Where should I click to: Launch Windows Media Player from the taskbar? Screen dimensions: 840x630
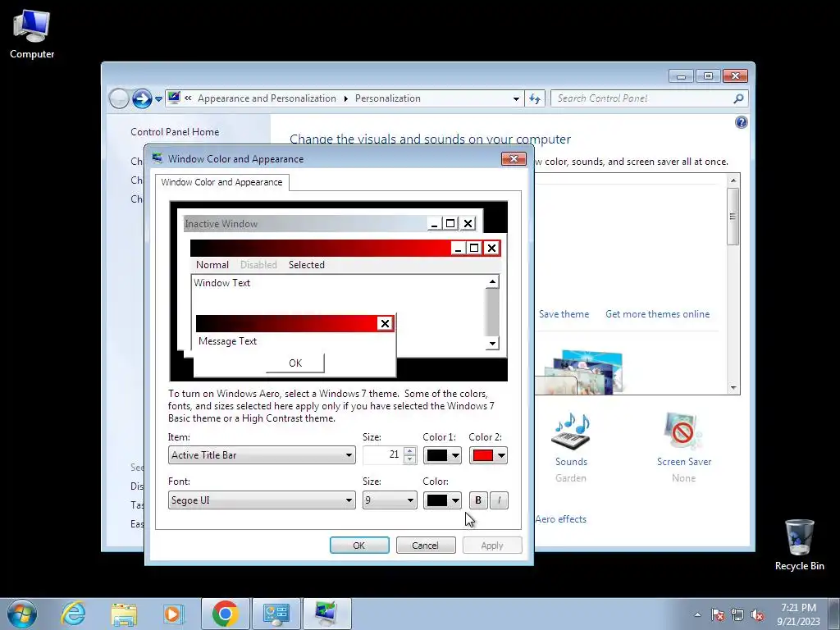click(x=173, y=614)
